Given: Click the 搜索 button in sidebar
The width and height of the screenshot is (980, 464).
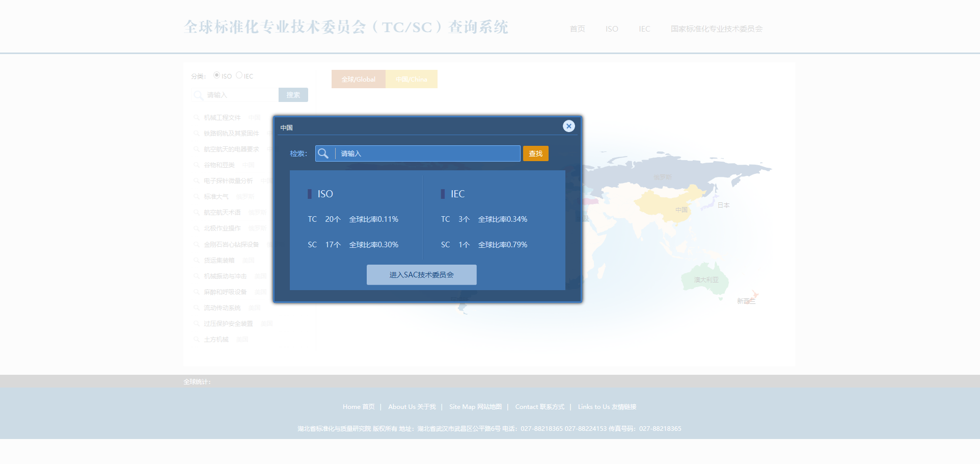Looking at the screenshot, I should [293, 95].
